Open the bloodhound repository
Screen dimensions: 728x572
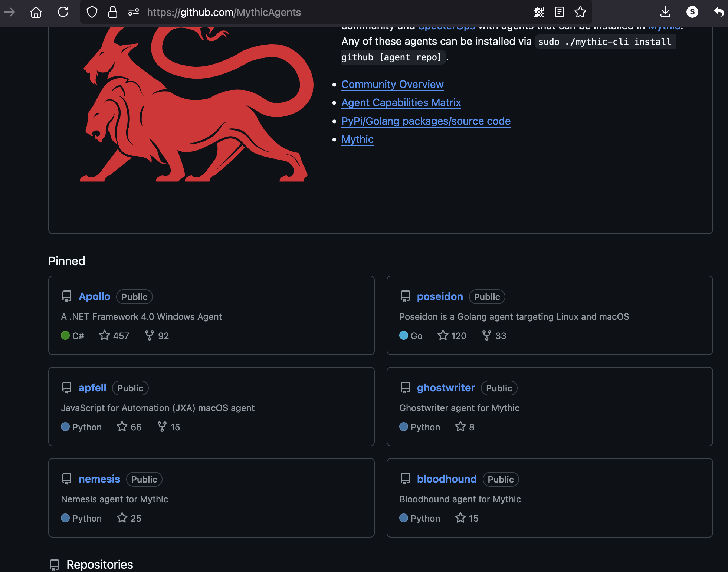(x=447, y=479)
